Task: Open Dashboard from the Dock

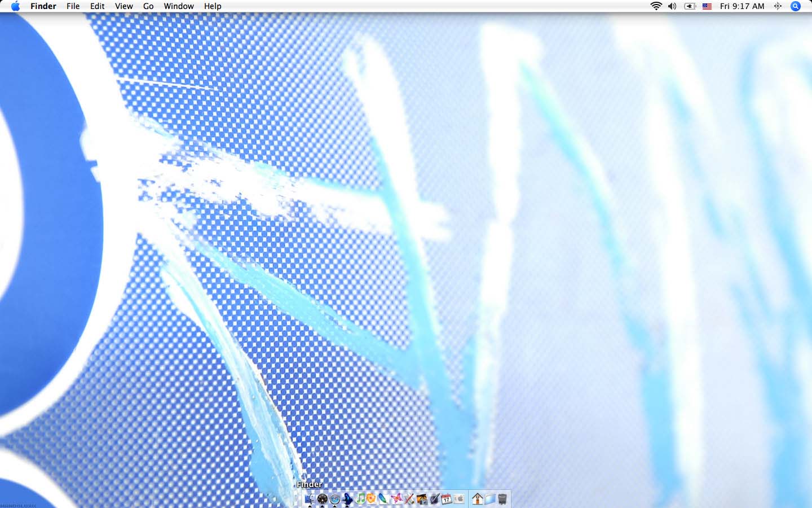Action: 322,499
